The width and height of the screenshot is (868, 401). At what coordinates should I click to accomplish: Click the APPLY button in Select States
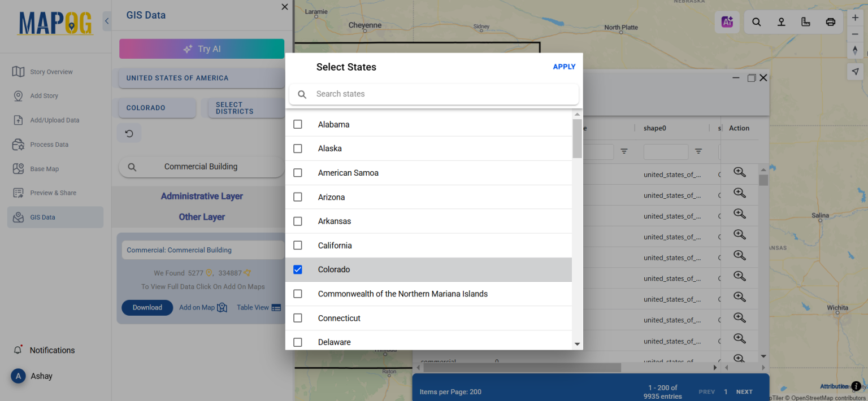[564, 66]
